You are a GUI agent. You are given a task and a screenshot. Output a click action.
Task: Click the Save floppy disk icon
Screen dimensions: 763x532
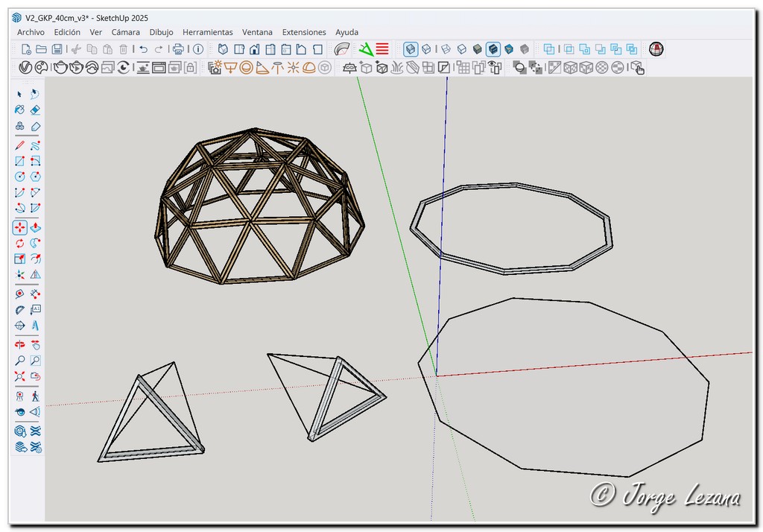pyautogui.click(x=57, y=49)
